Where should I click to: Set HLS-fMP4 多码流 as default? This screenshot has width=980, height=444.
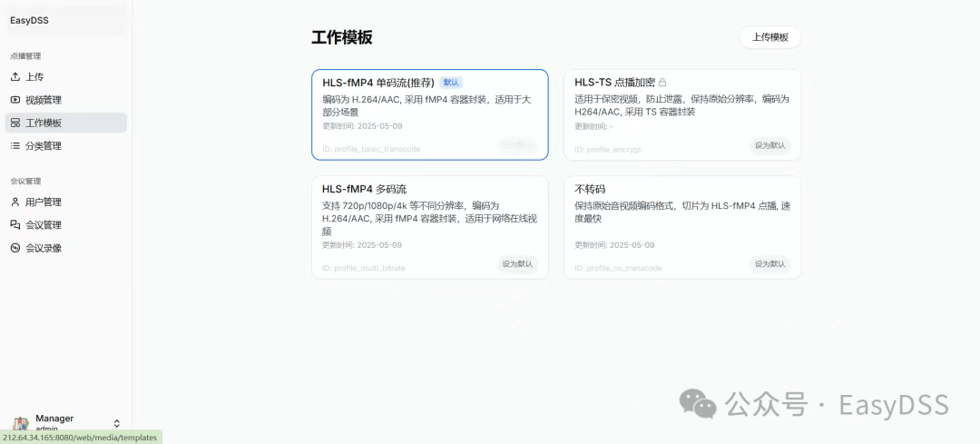(x=517, y=264)
